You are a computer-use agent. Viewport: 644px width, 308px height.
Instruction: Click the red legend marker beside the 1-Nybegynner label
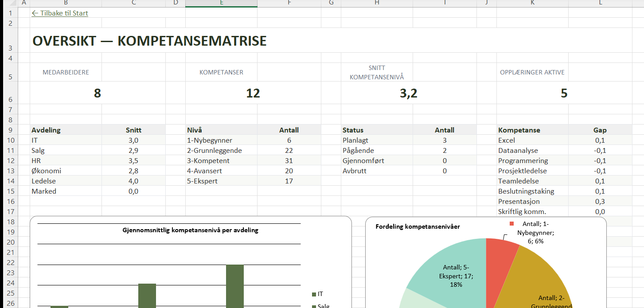[x=511, y=224]
